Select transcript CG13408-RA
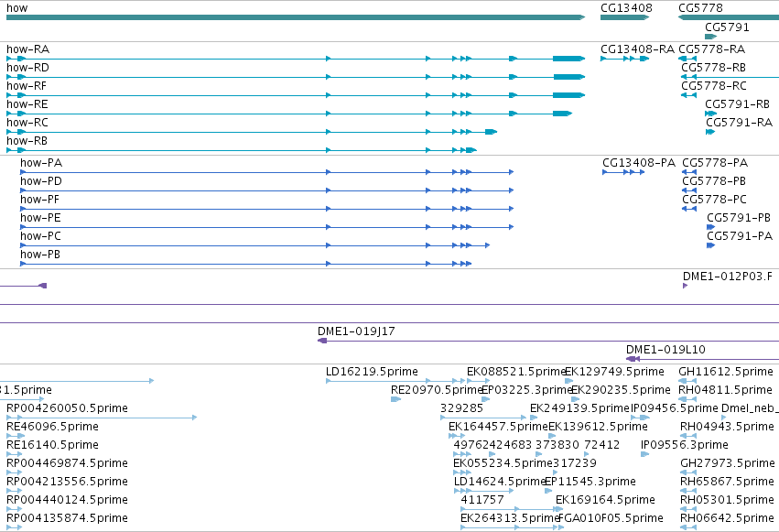 [637, 49]
